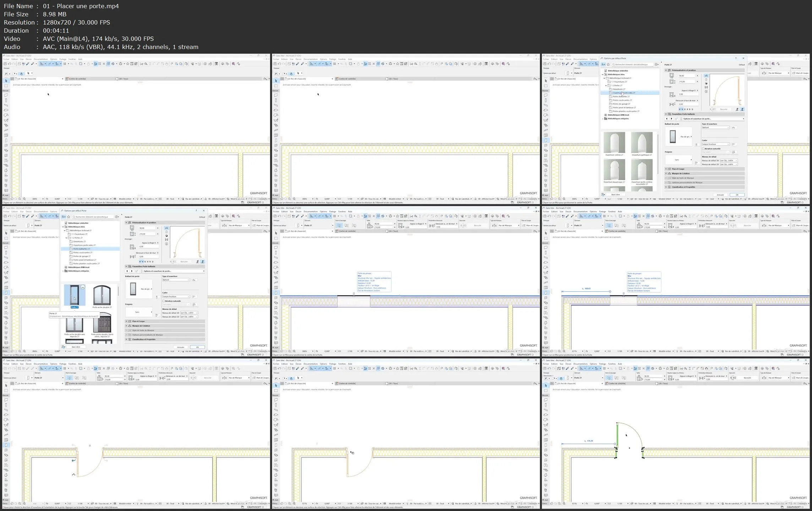Click the zoom-in magnifier in the first frame's status bar
The width and height of the screenshot is (812, 511).
(20, 199)
